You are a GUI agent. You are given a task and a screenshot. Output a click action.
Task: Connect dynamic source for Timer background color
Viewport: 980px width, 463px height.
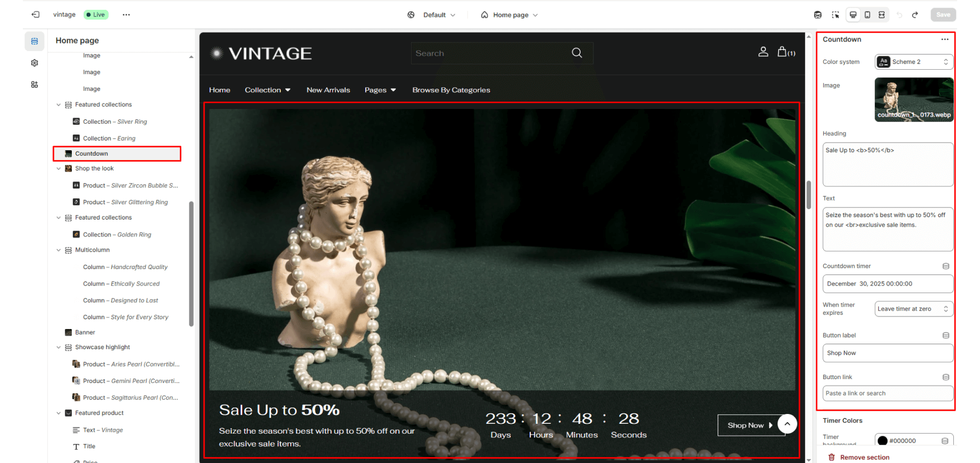[x=945, y=441]
